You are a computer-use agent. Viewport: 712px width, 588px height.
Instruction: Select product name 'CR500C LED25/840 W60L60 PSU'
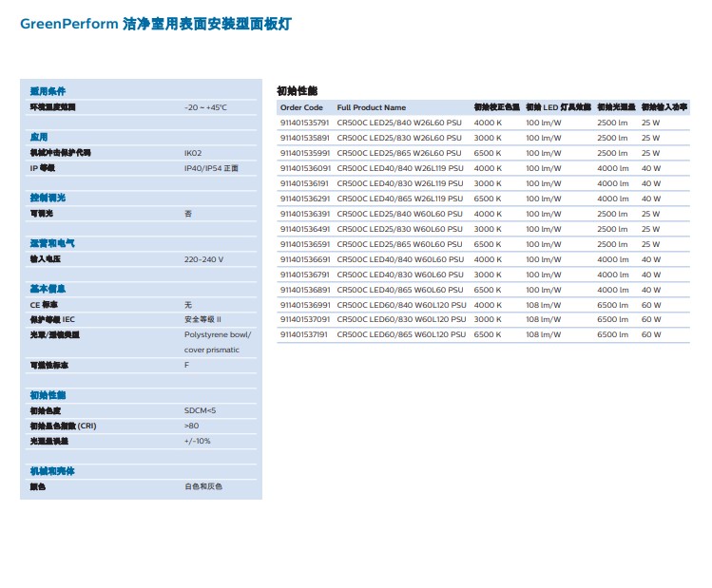pos(399,214)
